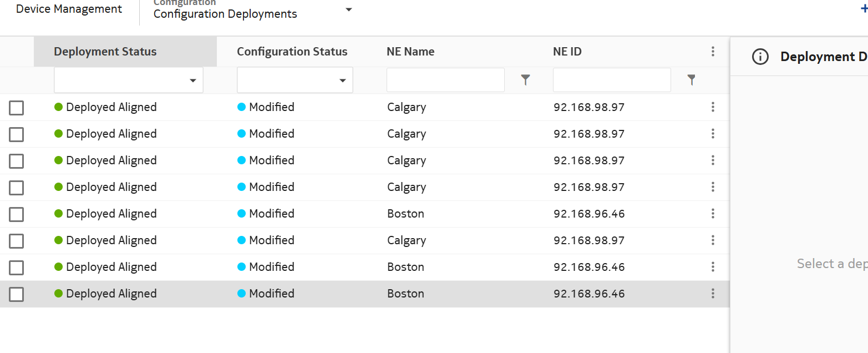
Task: Click the column options kebab in the table header
Action: pos(713,52)
